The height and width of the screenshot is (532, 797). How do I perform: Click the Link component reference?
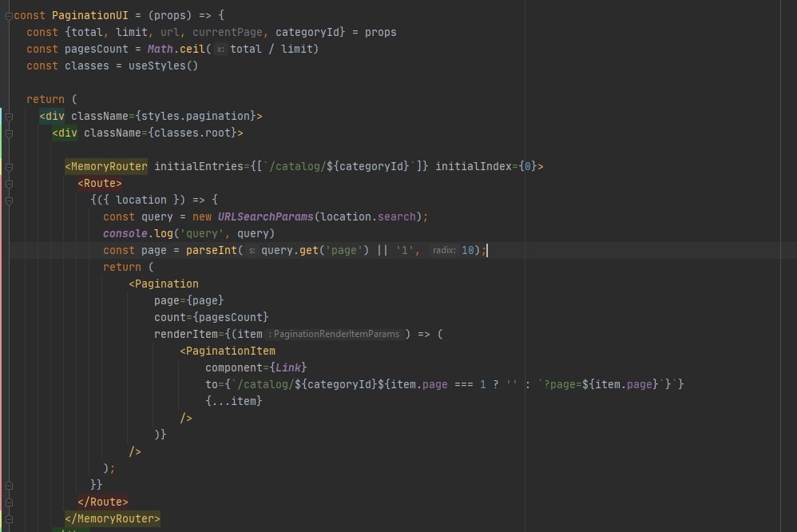click(x=288, y=367)
